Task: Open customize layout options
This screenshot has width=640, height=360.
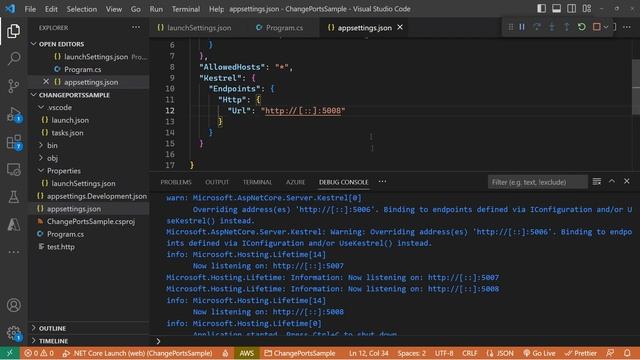Action: tap(587, 9)
